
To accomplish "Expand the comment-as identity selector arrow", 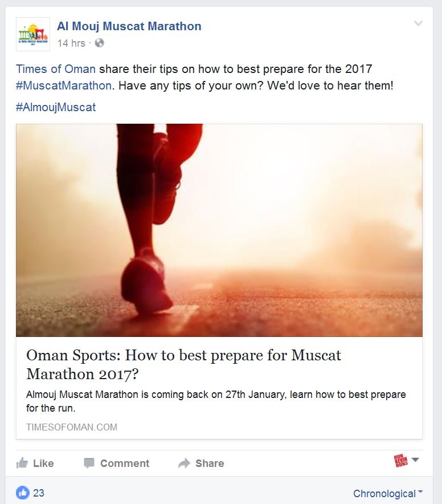I will [x=415, y=460].
